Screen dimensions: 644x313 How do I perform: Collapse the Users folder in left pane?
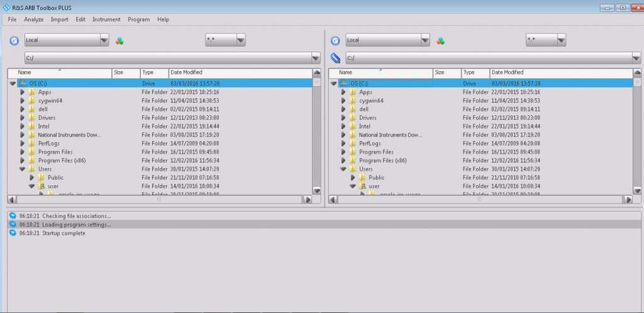[x=22, y=169]
